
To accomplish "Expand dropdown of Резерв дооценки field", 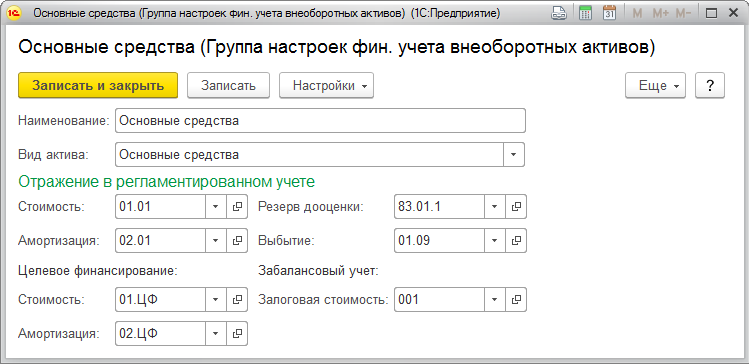I will point(495,206).
